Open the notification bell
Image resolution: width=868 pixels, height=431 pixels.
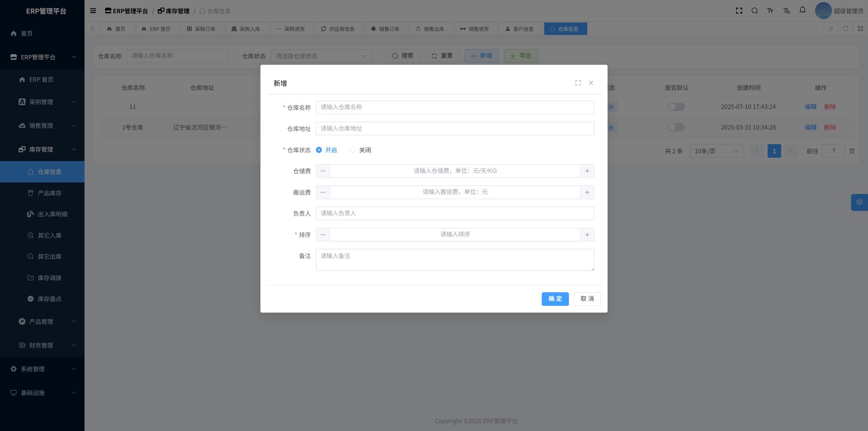pyautogui.click(x=802, y=10)
